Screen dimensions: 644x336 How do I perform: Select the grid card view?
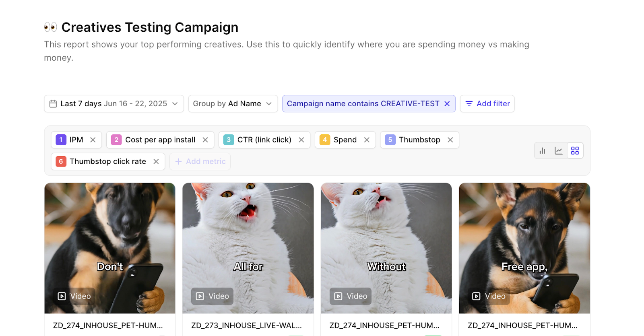pyautogui.click(x=575, y=151)
